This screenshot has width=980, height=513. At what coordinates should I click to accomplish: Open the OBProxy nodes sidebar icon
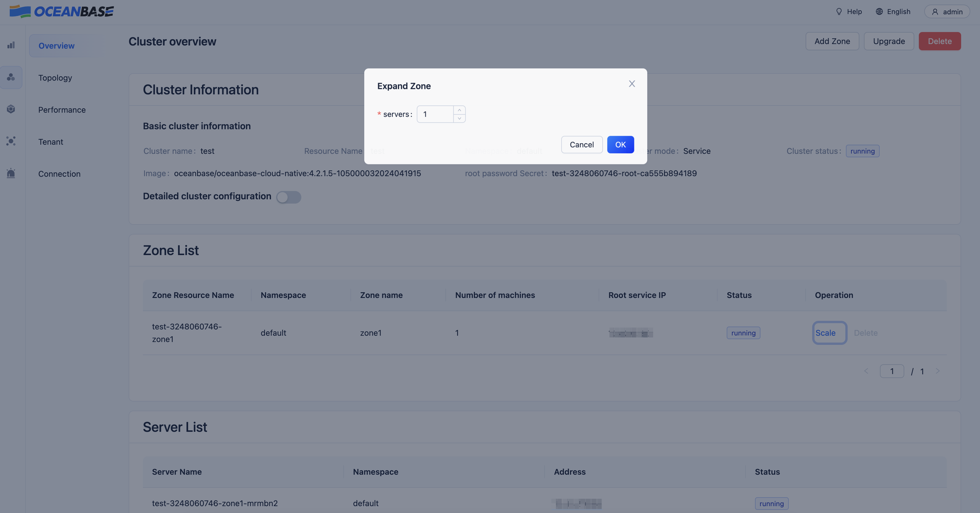(11, 141)
